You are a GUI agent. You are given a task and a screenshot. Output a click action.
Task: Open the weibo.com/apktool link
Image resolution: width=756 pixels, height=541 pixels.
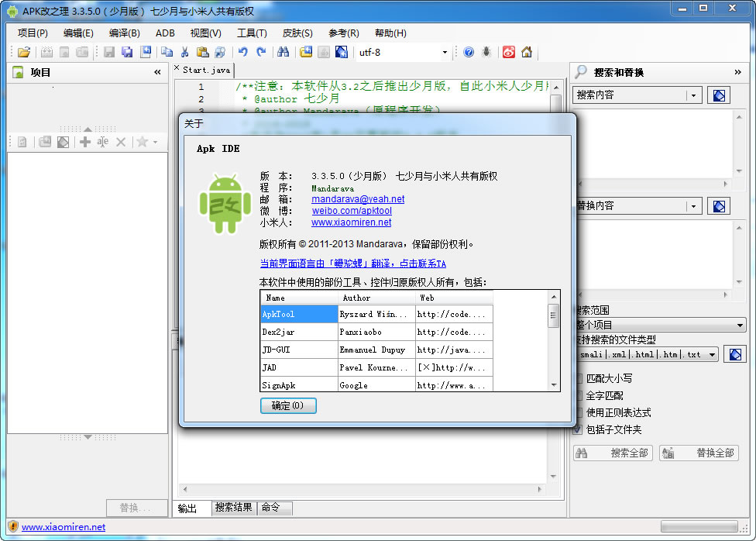click(352, 210)
